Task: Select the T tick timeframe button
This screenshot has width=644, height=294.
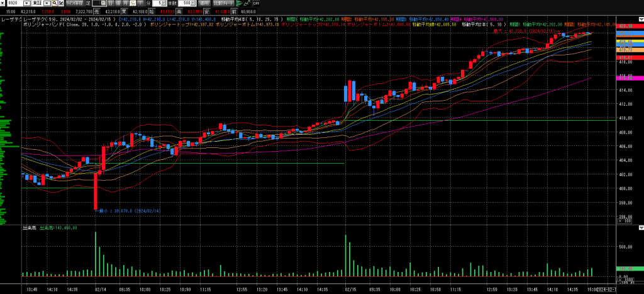Action: point(140,3)
